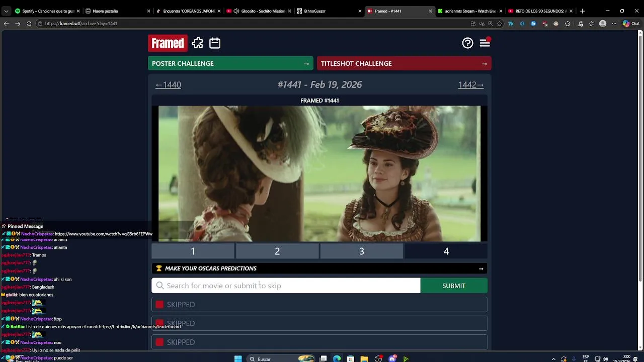Open browser settings and more menu
This screenshot has height=362, width=644.
point(614,24)
